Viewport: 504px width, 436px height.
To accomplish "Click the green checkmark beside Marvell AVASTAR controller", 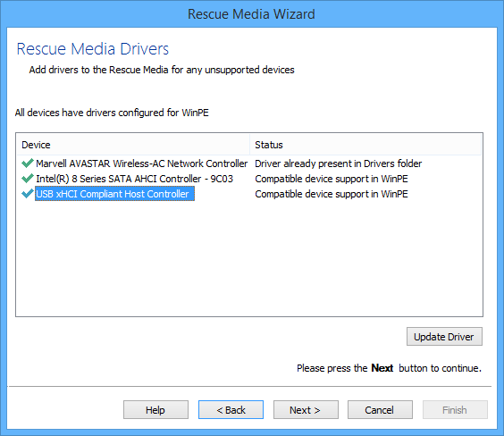I will (28, 163).
